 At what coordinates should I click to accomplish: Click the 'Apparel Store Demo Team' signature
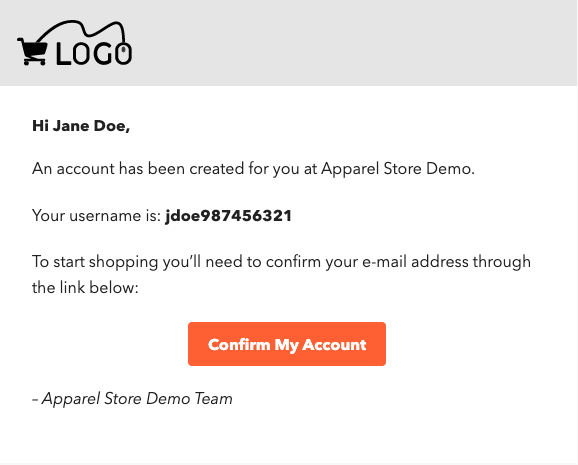coord(132,399)
